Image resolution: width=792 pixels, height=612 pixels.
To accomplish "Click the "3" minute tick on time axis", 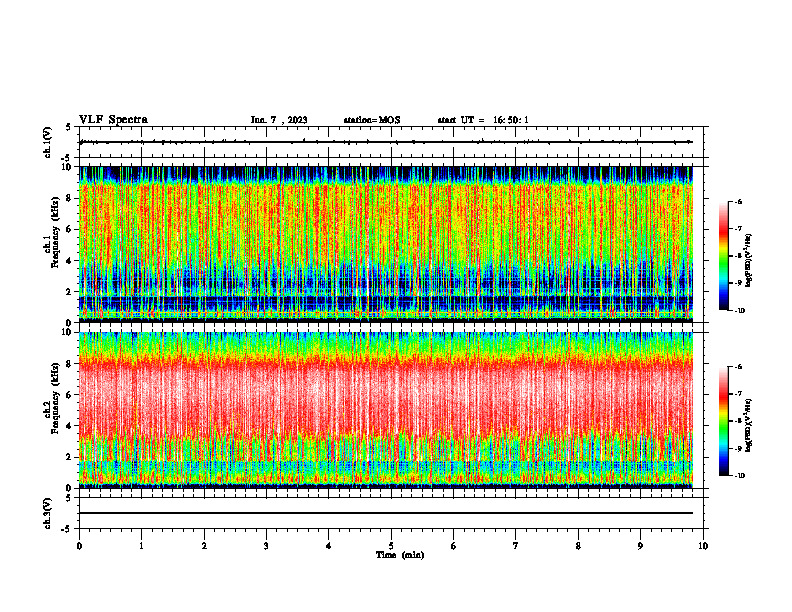I will click(267, 546).
